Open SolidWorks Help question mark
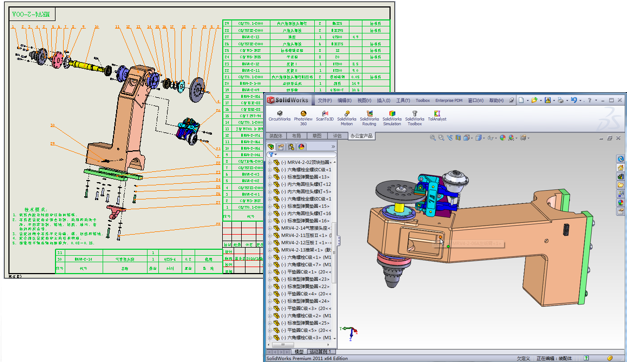Image resolution: width=628 pixels, height=362 pixels. click(x=589, y=101)
